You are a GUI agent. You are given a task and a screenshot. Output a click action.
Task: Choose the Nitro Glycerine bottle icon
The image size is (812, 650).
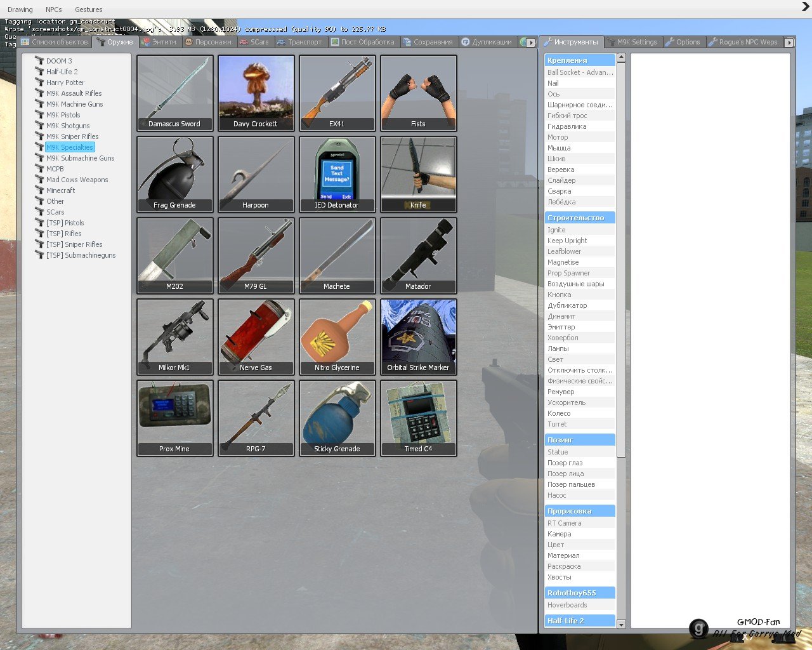pyautogui.click(x=337, y=337)
